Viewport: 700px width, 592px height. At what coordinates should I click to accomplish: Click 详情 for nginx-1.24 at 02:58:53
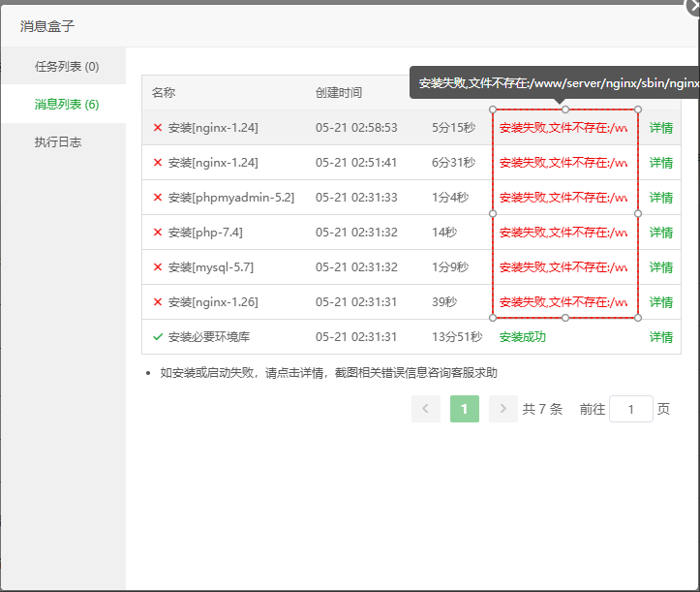click(x=660, y=128)
